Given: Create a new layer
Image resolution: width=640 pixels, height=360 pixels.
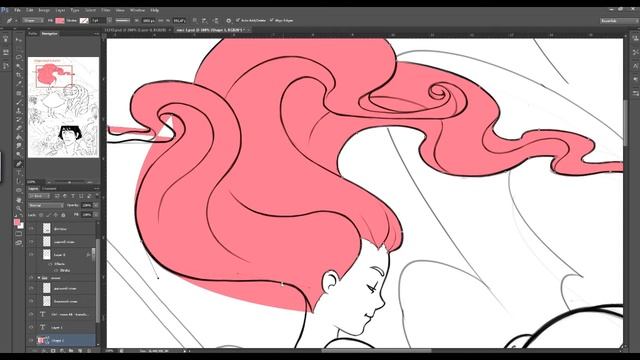Looking at the screenshot, I should pos(80,351).
